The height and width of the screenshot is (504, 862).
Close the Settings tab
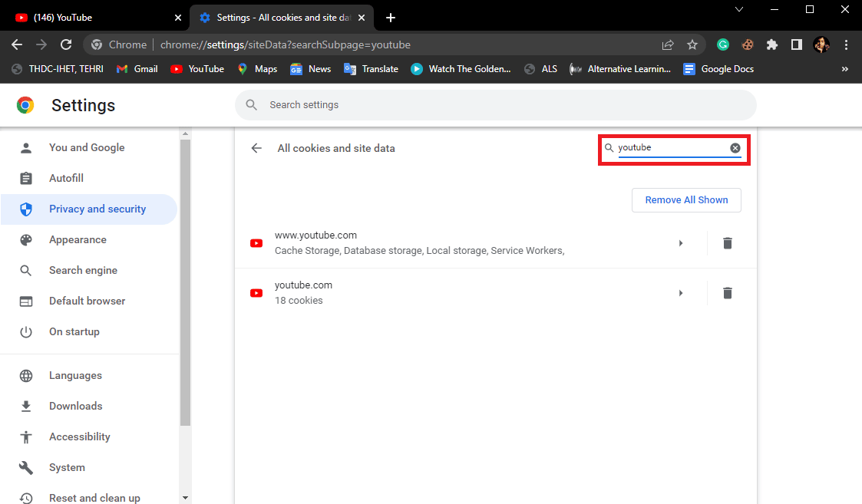(362, 18)
